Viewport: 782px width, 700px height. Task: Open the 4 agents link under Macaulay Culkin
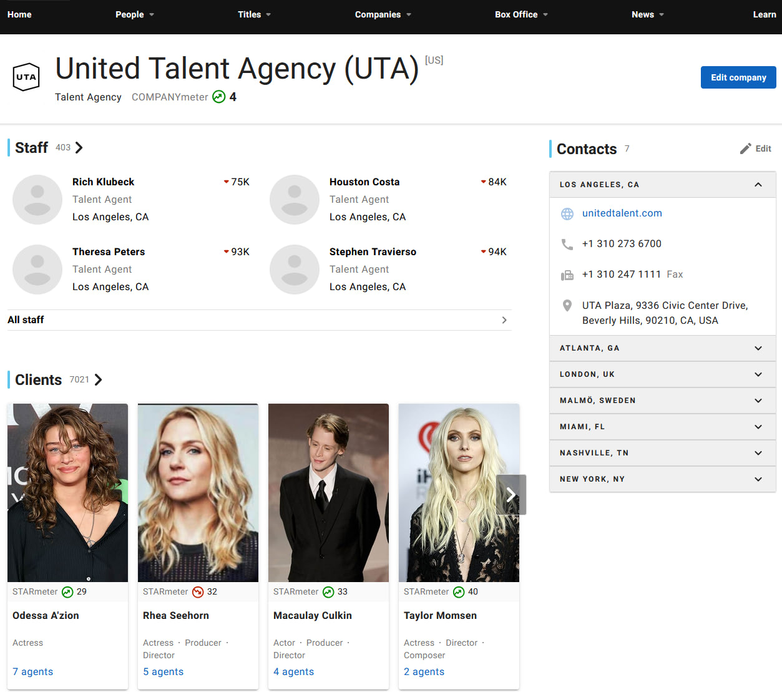293,671
